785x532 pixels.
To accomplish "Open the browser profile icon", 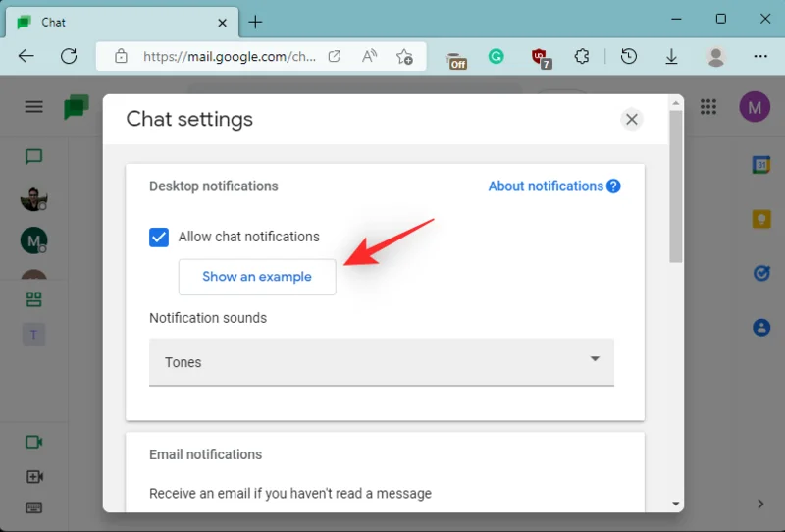I will pyautogui.click(x=716, y=57).
